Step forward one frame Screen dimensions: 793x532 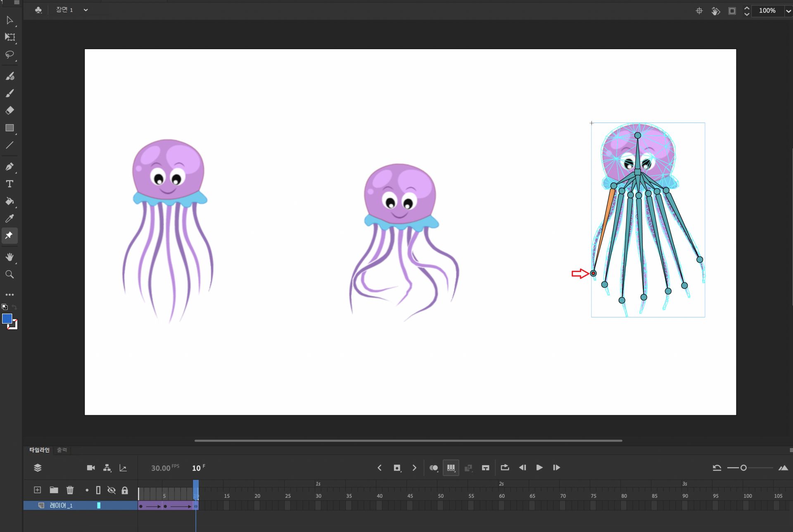556,468
